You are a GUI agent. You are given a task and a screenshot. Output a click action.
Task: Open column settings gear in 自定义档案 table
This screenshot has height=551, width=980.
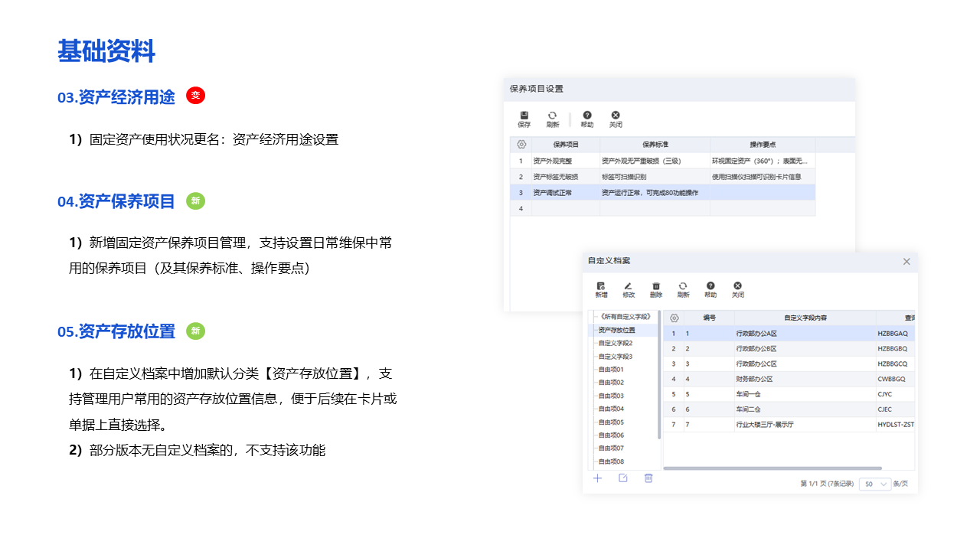pos(674,318)
